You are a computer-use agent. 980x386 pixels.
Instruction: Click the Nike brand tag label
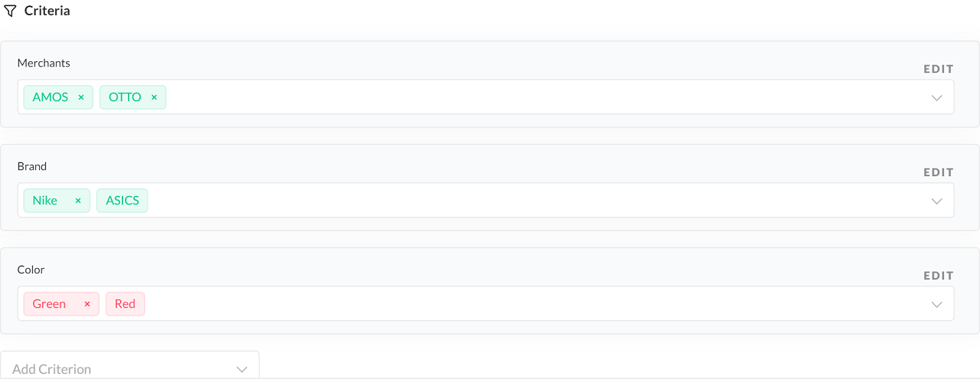pos(45,201)
